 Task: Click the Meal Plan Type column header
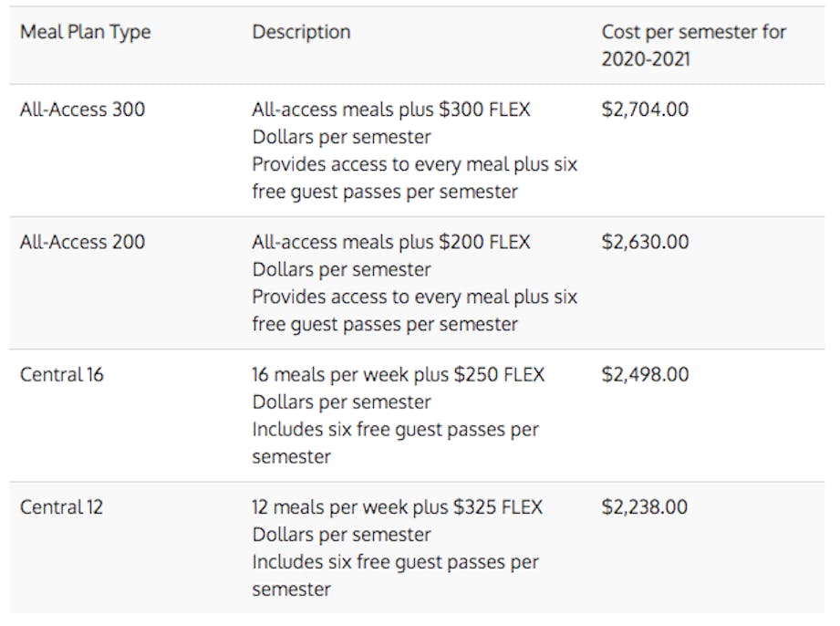85,32
